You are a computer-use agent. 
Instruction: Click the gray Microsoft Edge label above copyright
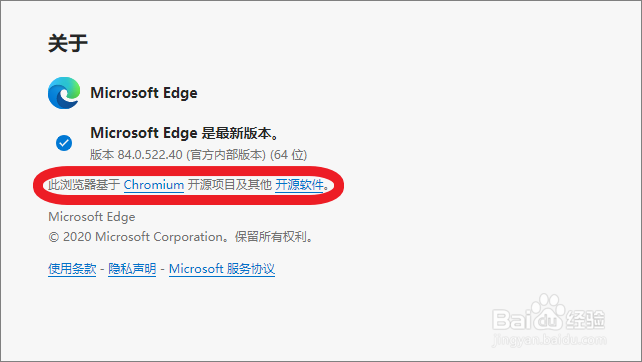click(92, 217)
